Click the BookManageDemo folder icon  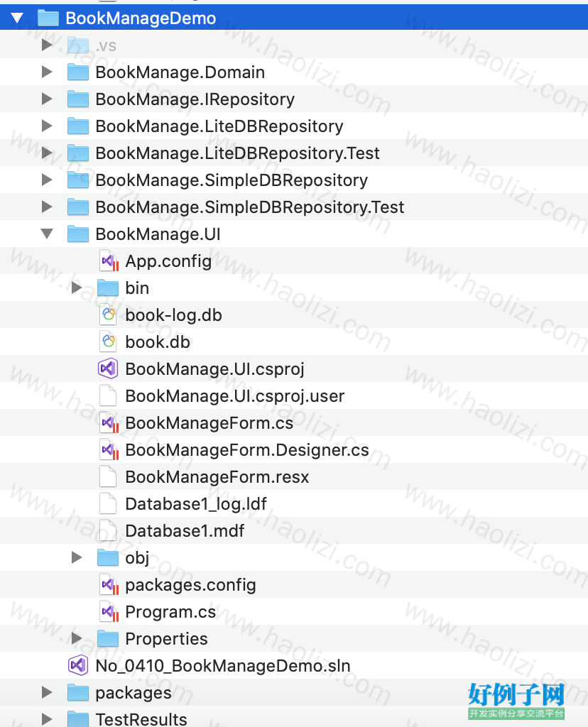click(48, 18)
